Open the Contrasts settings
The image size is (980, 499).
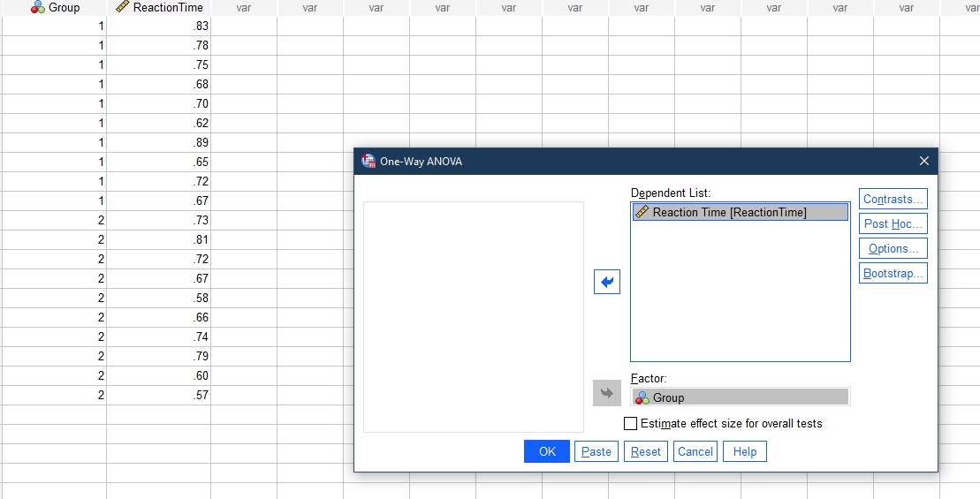click(x=893, y=200)
